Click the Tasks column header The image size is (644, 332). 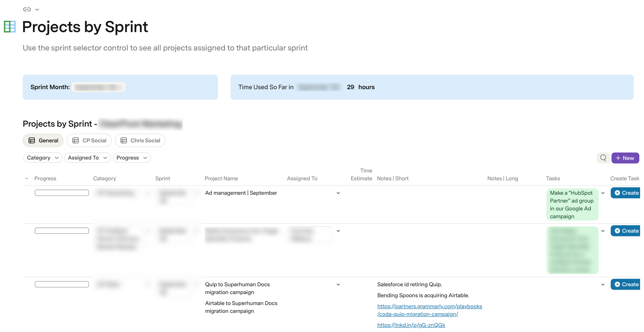553,179
